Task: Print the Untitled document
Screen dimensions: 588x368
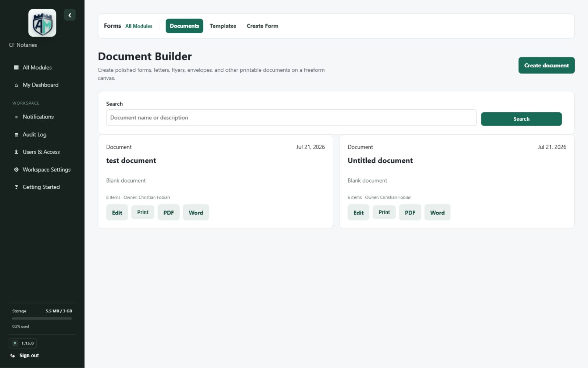Action: tap(384, 212)
